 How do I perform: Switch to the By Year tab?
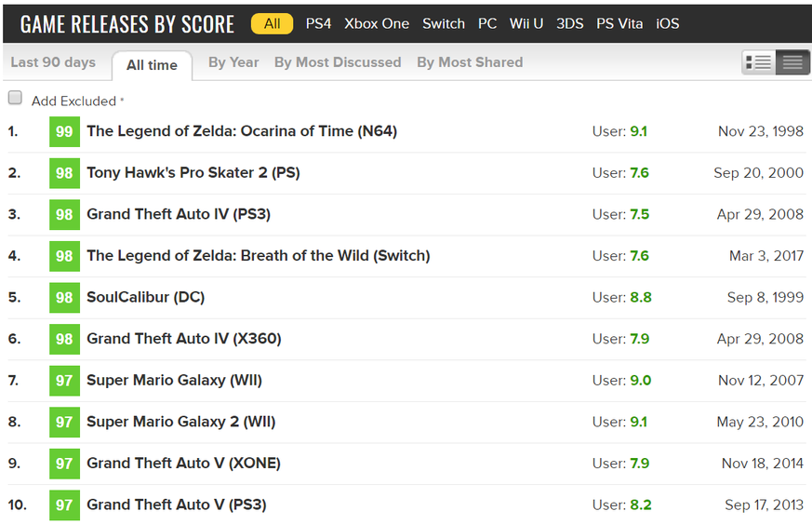(x=233, y=62)
